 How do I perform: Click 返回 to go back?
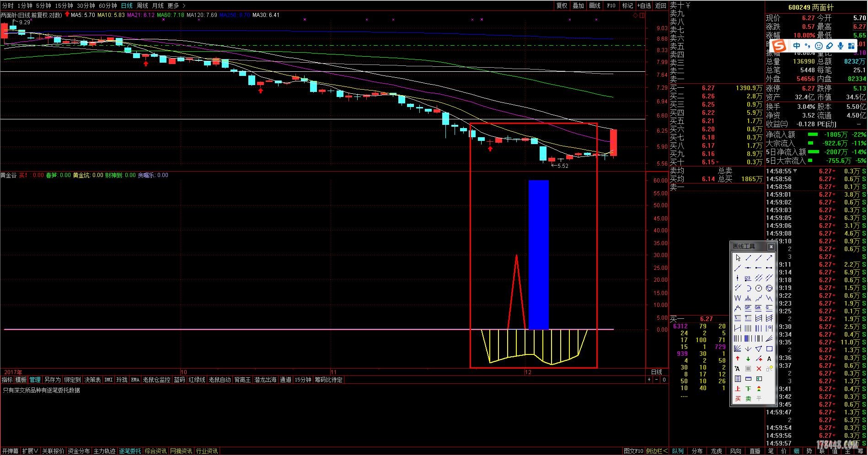661,5
